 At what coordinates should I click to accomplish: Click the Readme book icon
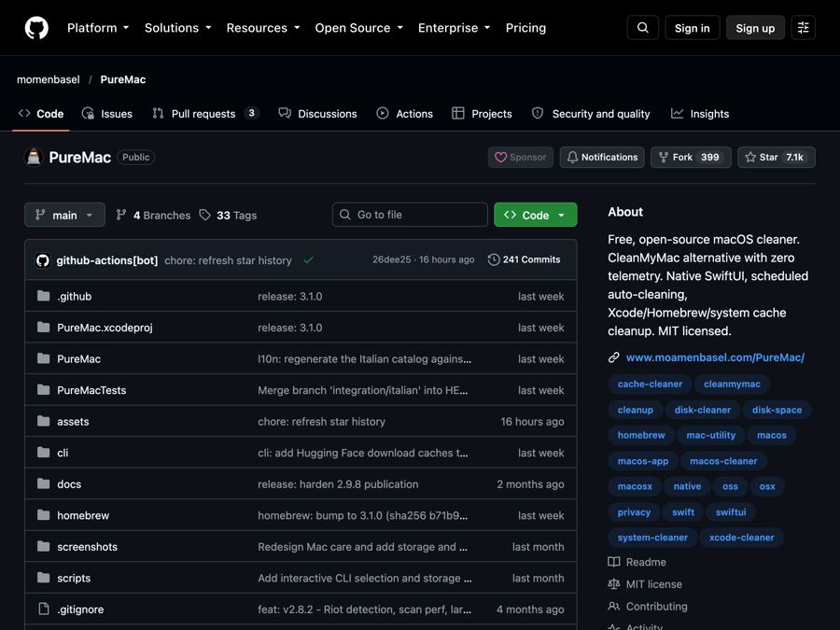point(614,562)
